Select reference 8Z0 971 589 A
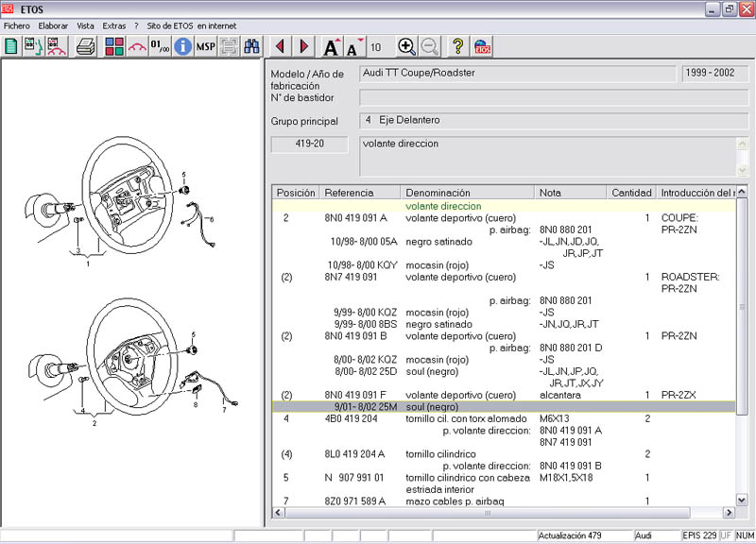 355,501
